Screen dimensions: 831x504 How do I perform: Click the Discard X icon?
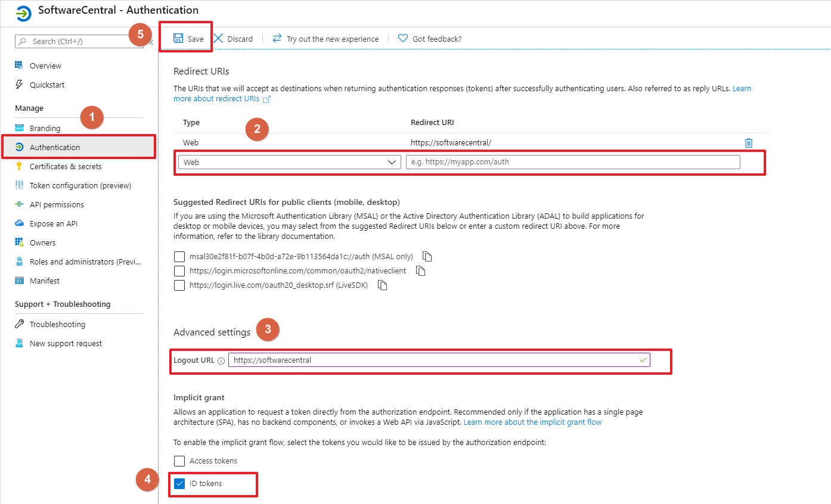click(219, 39)
